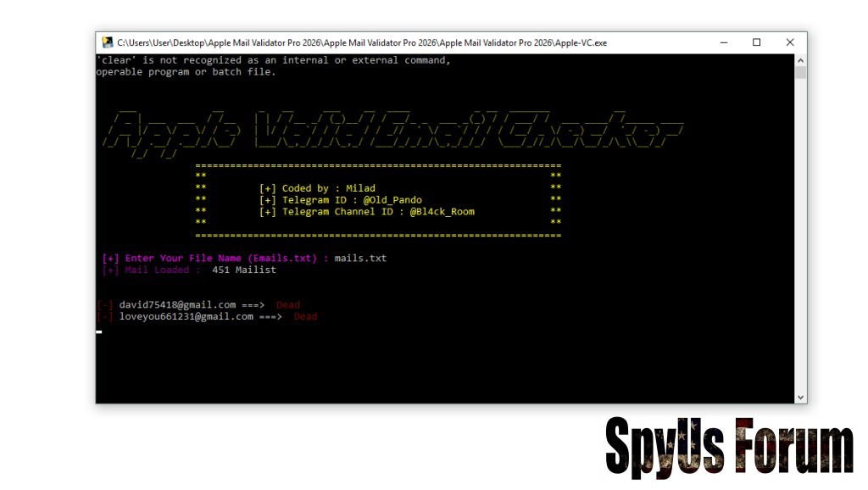Click the second red 'Dead' status

click(x=305, y=316)
